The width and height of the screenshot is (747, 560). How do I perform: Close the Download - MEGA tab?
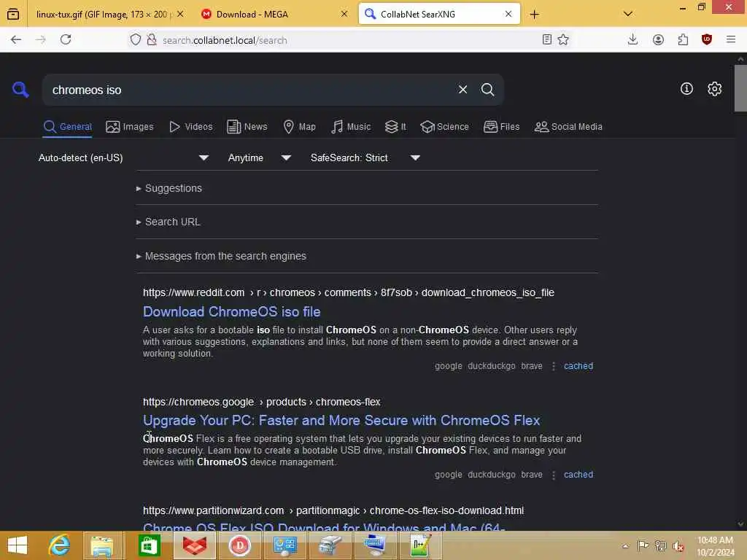[x=344, y=15]
